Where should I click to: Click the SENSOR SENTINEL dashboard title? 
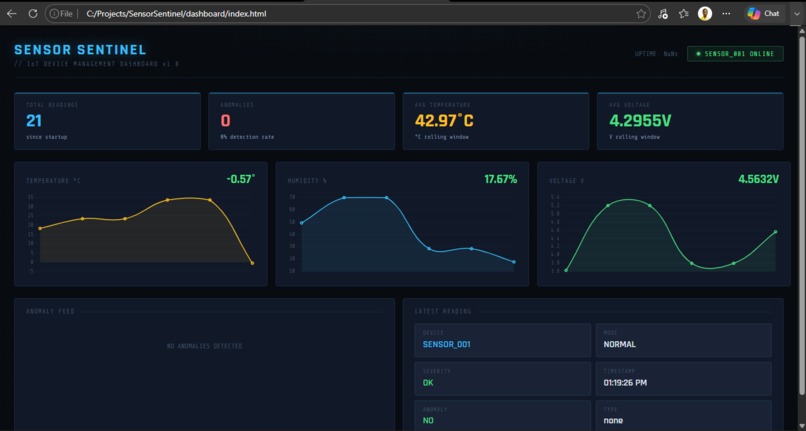pos(80,50)
